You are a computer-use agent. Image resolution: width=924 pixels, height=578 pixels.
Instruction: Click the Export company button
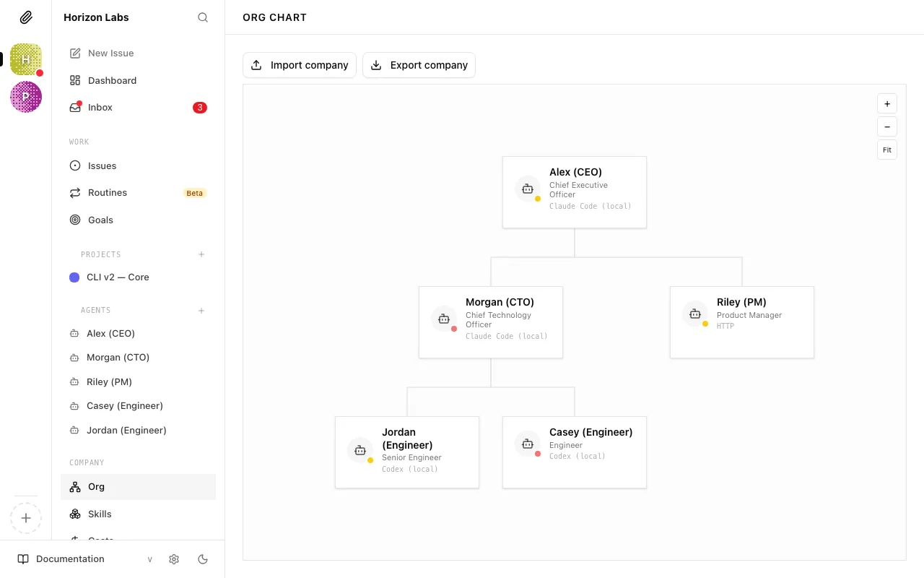click(419, 65)
